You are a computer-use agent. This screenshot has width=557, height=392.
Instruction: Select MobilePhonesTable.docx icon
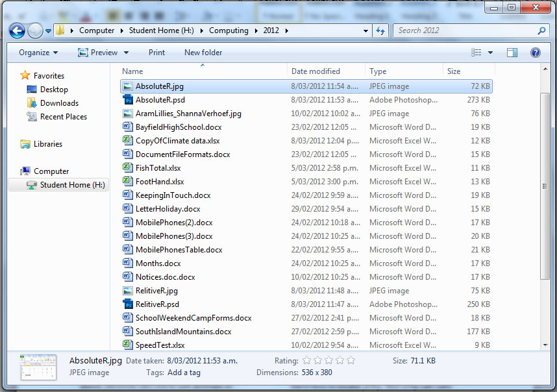tap(128, 249)
